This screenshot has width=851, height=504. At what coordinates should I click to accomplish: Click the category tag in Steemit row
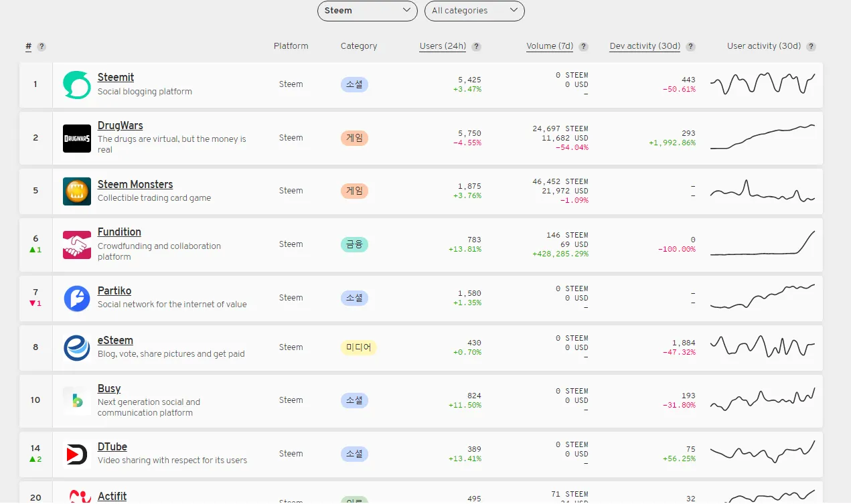pos(354,85)
